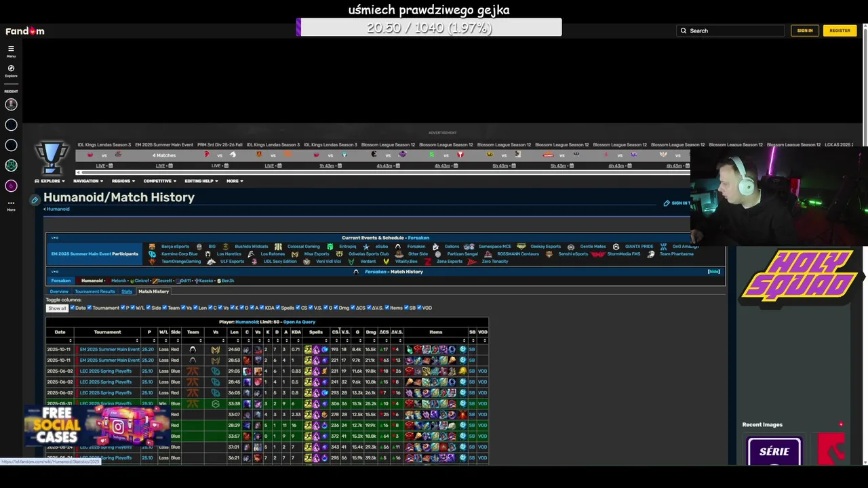The height and width of the screenshot is (488, 868).
Task: Click the trinket icon in 29:05 row
Action: [462, 371]
